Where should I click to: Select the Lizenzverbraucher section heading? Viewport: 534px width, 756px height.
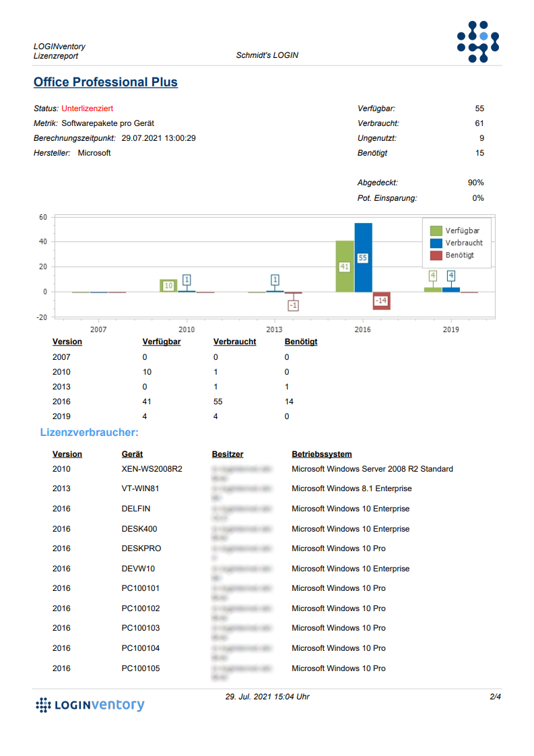click(89, 433)
